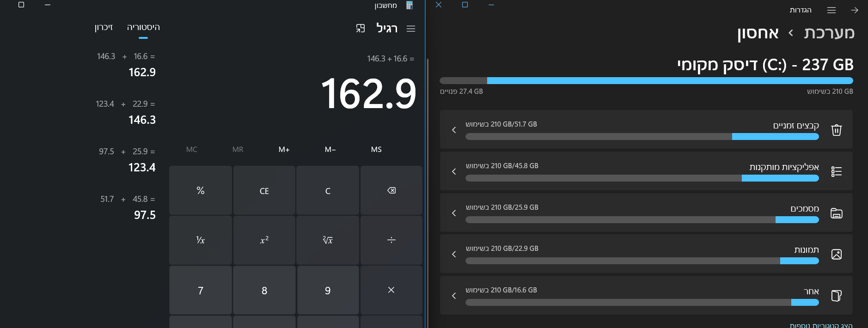Click the percent key
Viewport: 868px width, 328px height.
tap(201, 190)
